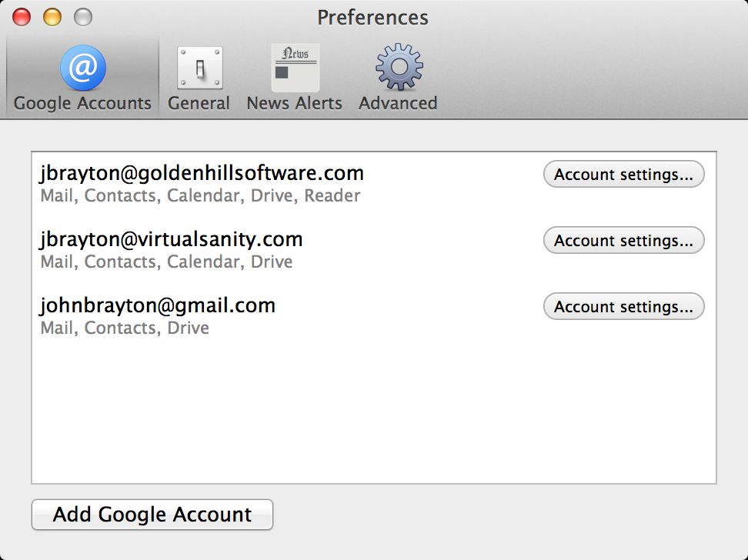Viewport: 748px width, 560px height.
Task: Minimize the Preferences window
Action: [52, 16]
